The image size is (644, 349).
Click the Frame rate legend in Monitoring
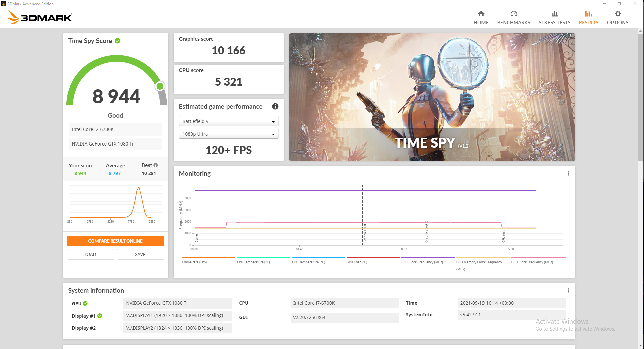(194, 262)
